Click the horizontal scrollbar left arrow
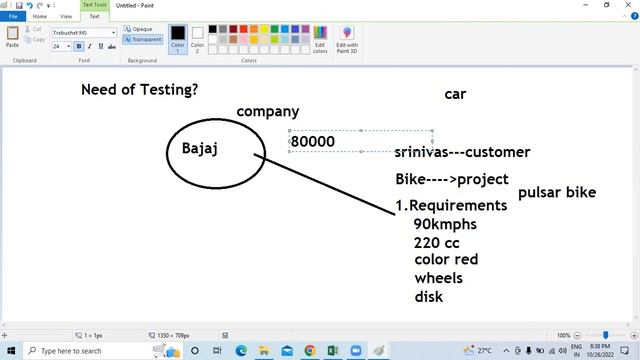The image size is (640, 360). [4, 325]
